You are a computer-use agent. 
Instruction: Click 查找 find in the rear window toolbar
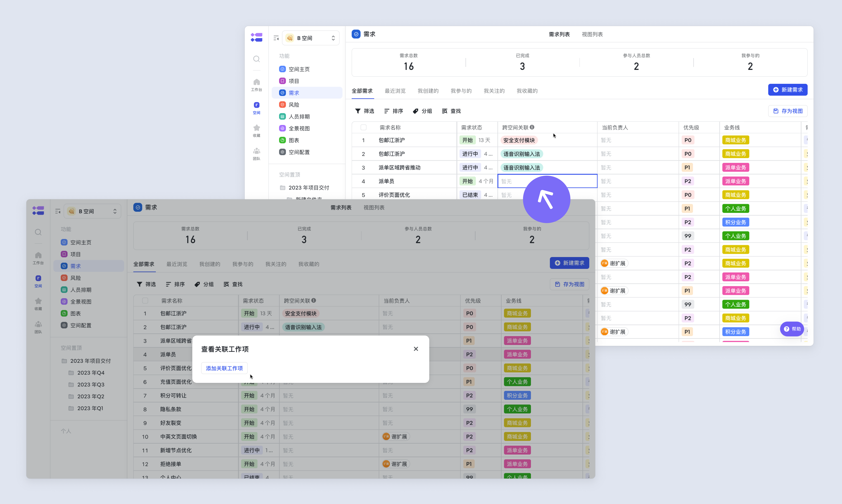pos(451,111)
